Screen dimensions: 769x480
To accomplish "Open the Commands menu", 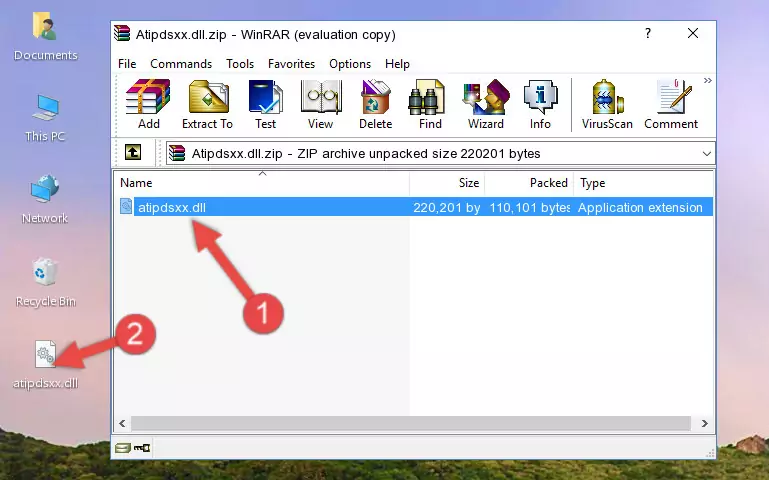I will pyautogui.click(x=181, y=64).
